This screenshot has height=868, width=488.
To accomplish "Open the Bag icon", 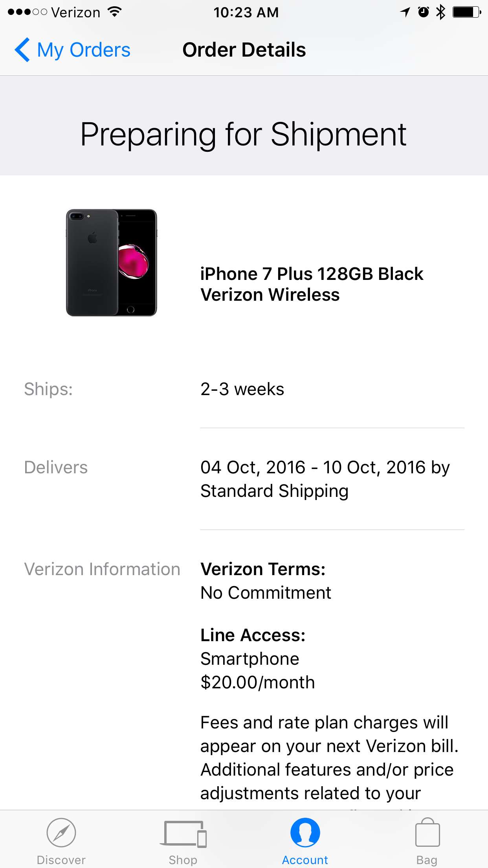I will click(427, 832).
